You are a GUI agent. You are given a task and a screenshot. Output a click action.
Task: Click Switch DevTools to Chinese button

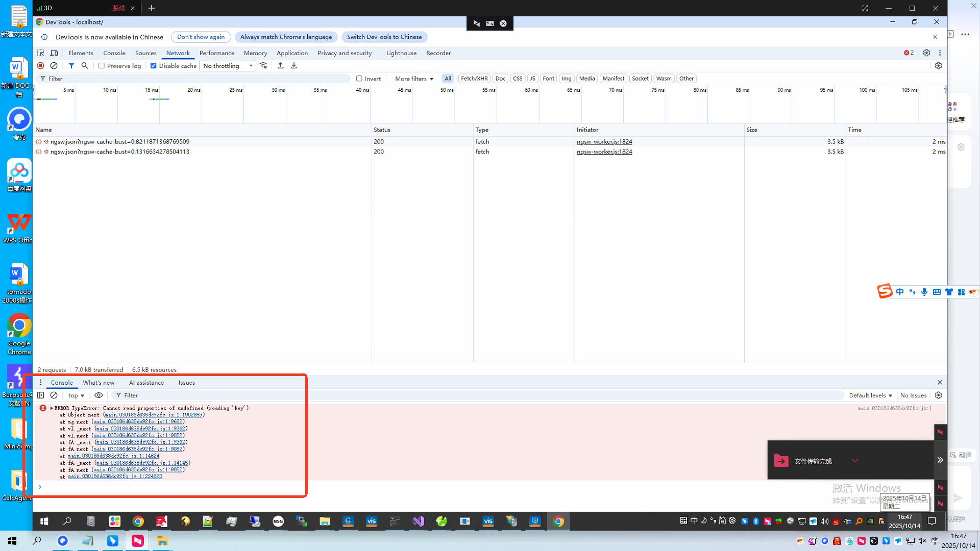point(384,37)
